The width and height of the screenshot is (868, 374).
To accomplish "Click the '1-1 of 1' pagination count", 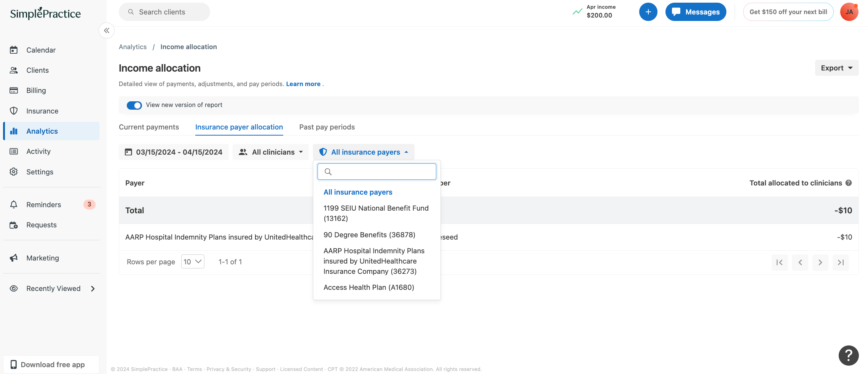I will tap(230, 262).
